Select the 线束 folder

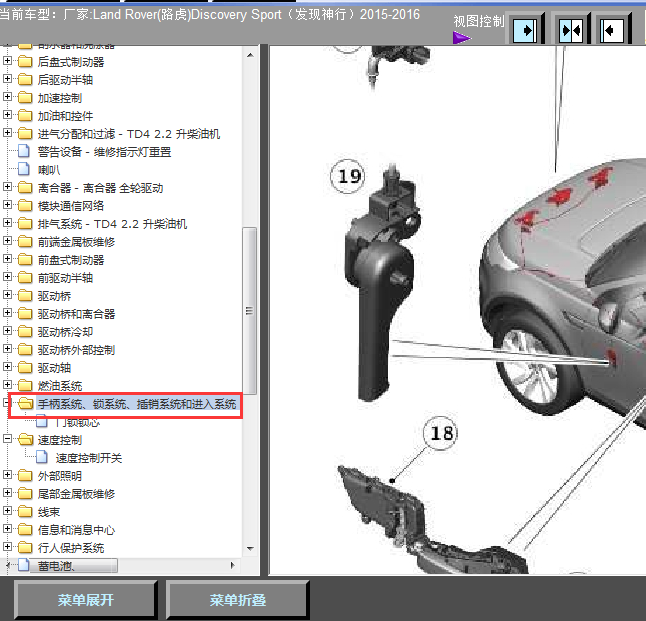49,512
